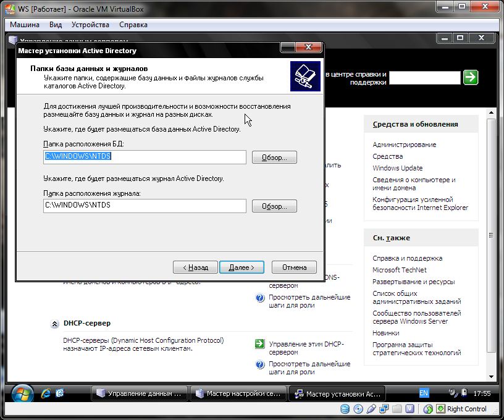Click Просмотреть дальнейшие шаги under DHCP-сервер

309,368
